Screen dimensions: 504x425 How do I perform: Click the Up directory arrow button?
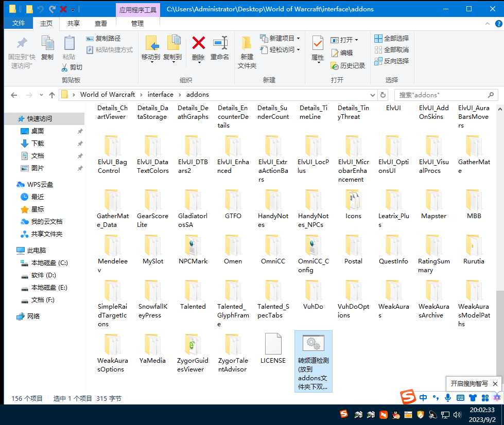[x=52, y=95]
